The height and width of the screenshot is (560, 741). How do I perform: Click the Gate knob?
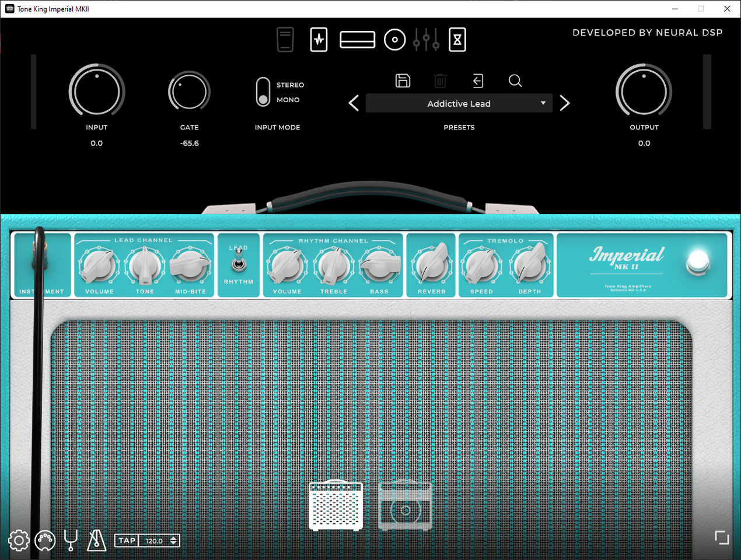[189, 92]
